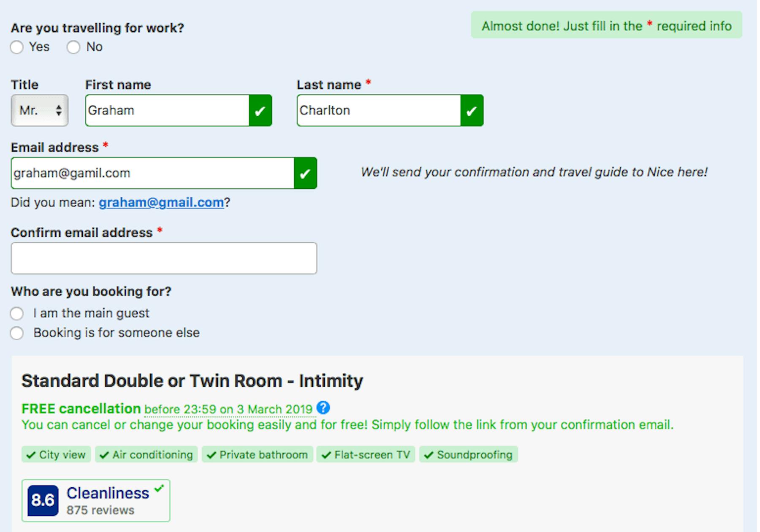This screenshot has height=532, width=760.
Task: Select Yes for travelling for work
Action: tap(17, 47)
